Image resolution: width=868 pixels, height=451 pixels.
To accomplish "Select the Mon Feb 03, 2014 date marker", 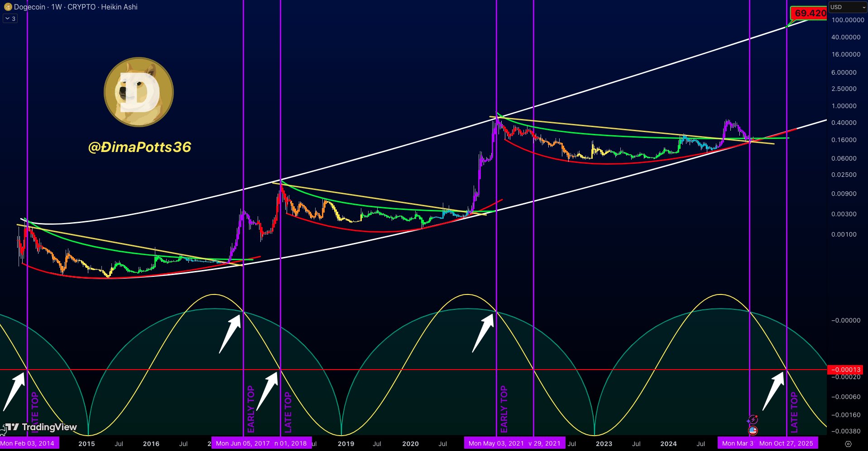I will 28,443.
